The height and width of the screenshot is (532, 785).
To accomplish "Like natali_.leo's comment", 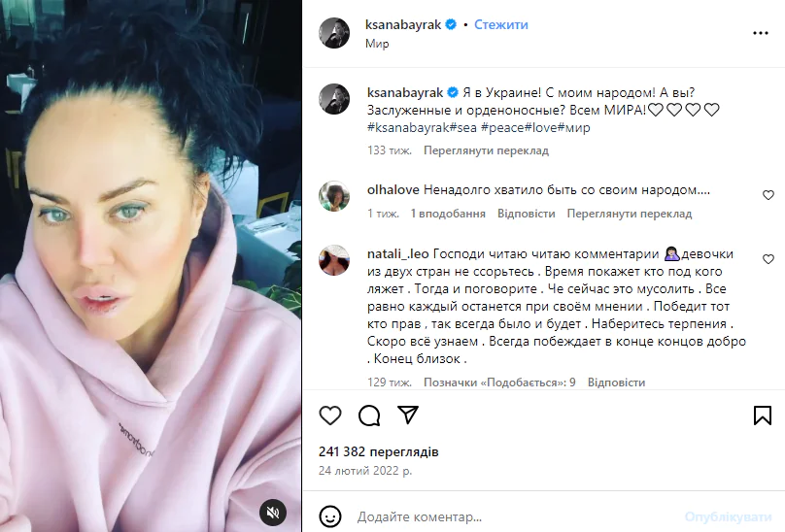I will [x=768, y=259].
